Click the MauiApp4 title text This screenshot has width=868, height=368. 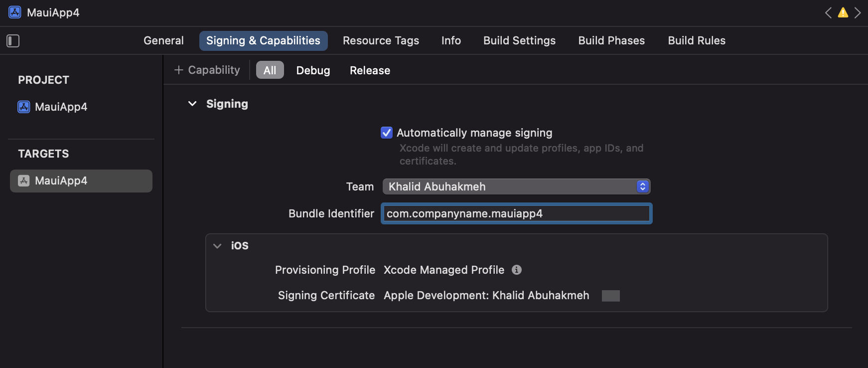[53, 12]
